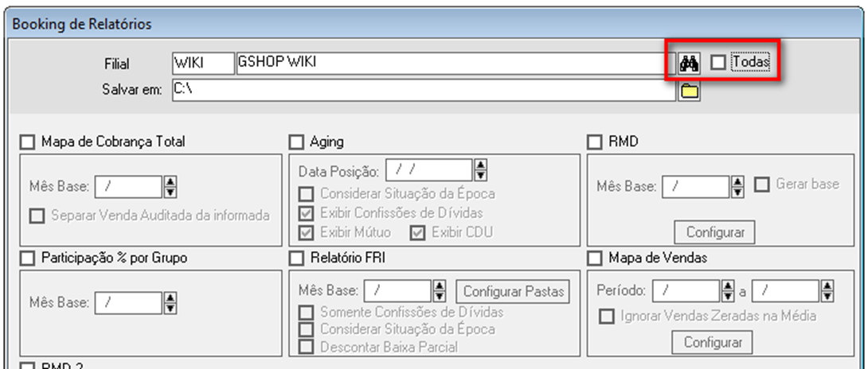The image size is (868, 369).
Task: Enable Relatório FRI checkbox
Action: pos(297,258)
